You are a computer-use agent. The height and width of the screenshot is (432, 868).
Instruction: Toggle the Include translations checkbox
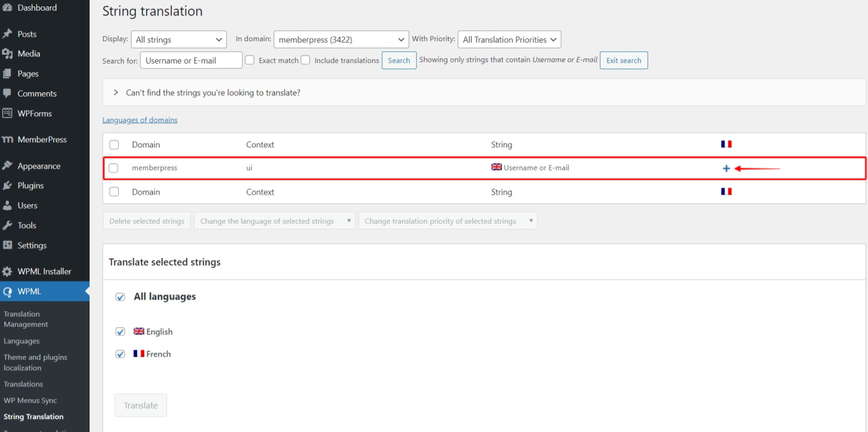tap(305, 60)
